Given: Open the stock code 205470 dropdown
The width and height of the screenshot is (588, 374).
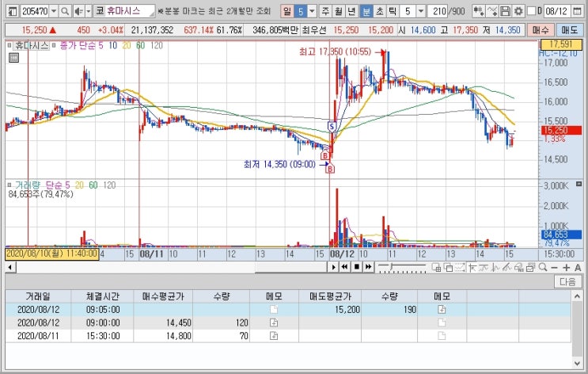Looking at the screenshot, I should tap(54, 11).
